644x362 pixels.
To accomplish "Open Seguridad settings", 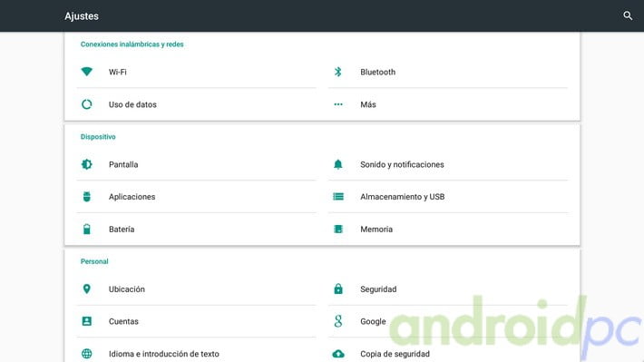I will tap(448, 289).
